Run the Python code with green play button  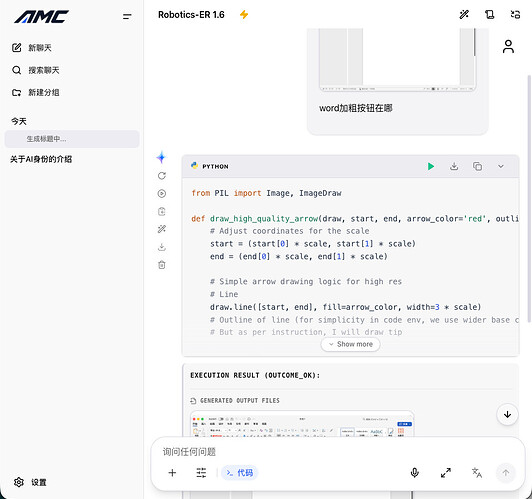pos(431,166)
